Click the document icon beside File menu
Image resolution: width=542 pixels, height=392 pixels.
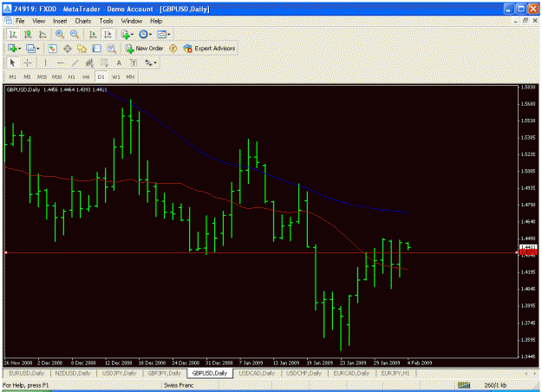click(9, 21)
